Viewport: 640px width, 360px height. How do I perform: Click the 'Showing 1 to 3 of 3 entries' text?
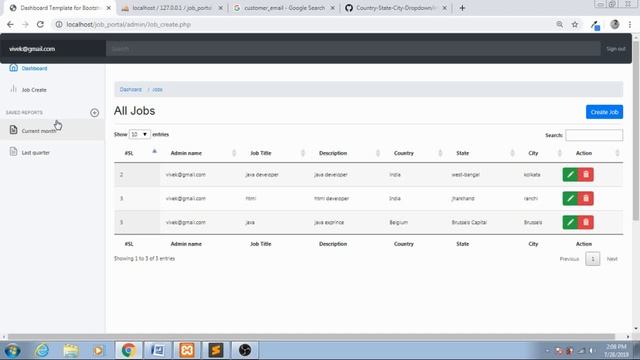pos(144,258)
